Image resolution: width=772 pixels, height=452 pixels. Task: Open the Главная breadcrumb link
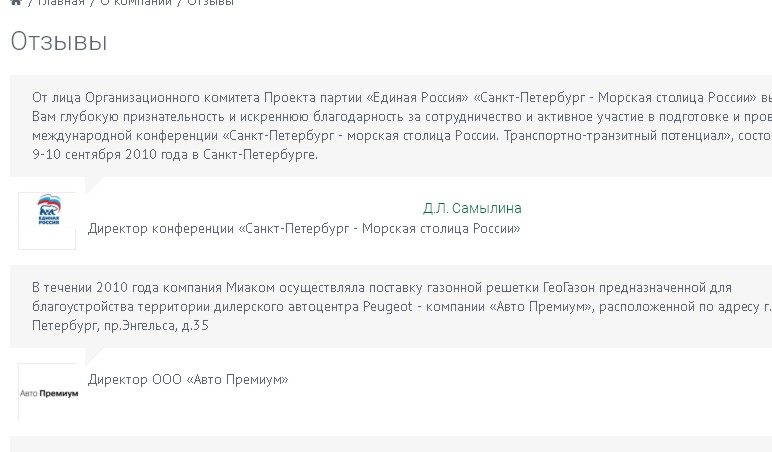pyautogui.click(x=61, y=2)
